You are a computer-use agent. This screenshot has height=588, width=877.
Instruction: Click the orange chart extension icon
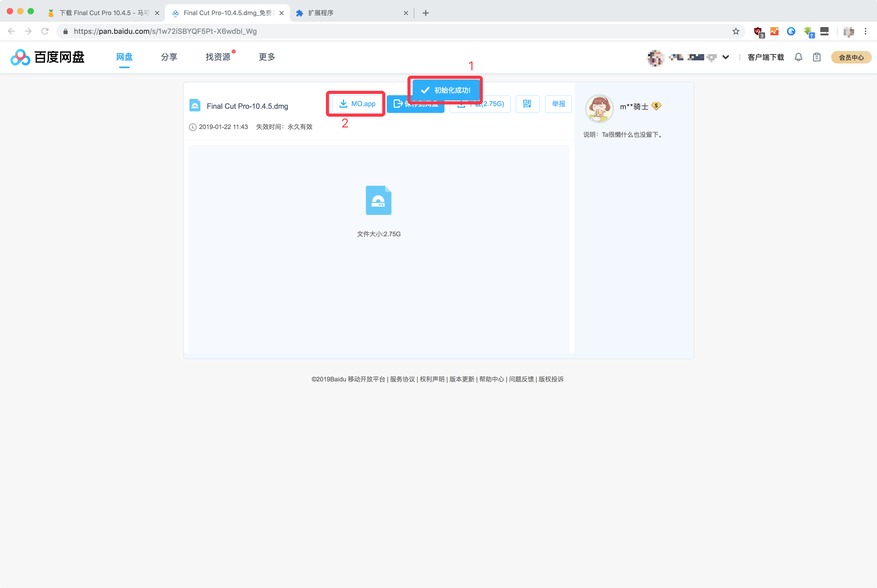pos(774,31)
